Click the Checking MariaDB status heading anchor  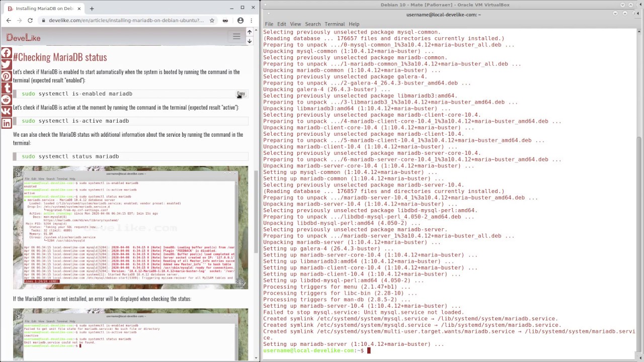tap(60, 57)
